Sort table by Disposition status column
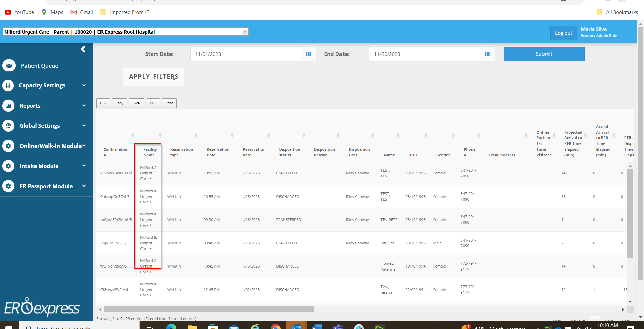644x329 pixels. coord(289,152)
